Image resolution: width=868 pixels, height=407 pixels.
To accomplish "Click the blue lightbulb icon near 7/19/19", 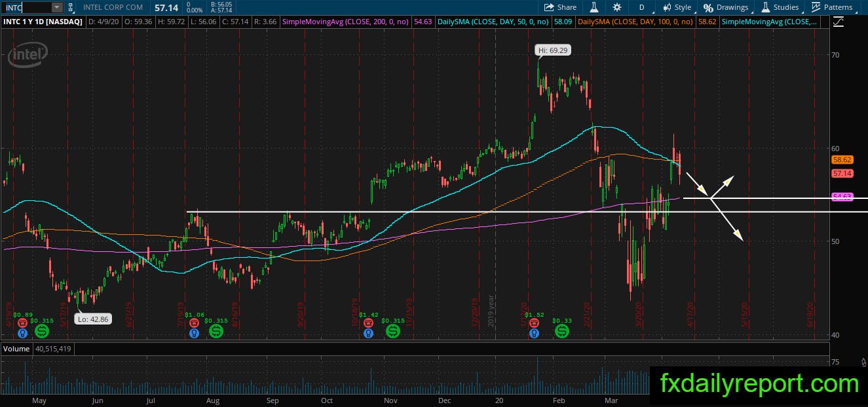I will [x=194, y=333].
